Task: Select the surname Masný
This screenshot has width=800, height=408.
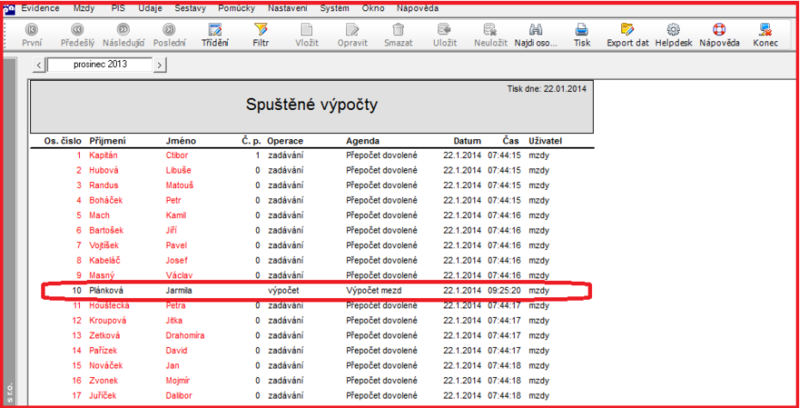Action: point(102,275)
